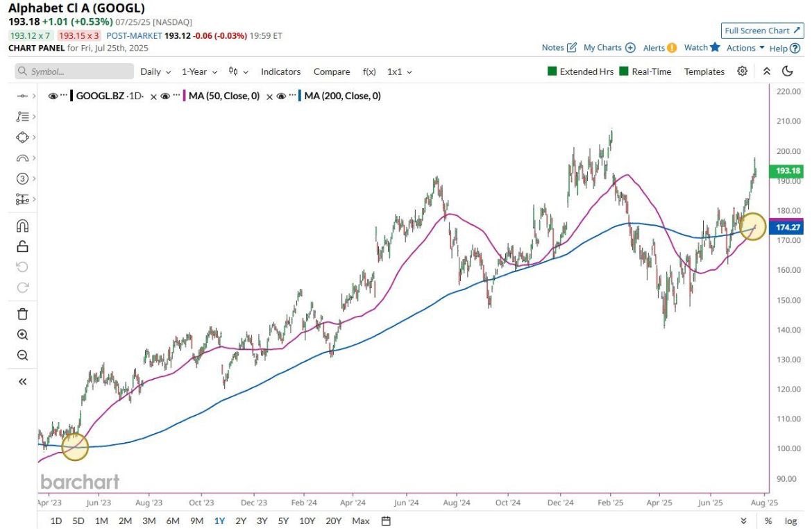Click the zoom out magnifier
Image resolution: width=812 pixels, height=529 pixels.
click(22, 355)
